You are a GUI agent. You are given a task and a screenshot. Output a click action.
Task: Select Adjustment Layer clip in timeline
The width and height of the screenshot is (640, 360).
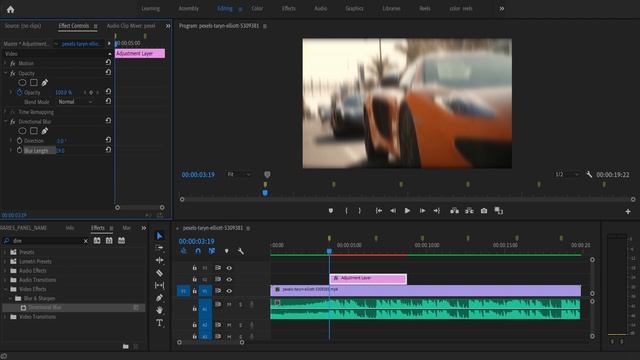click(368, 278)
